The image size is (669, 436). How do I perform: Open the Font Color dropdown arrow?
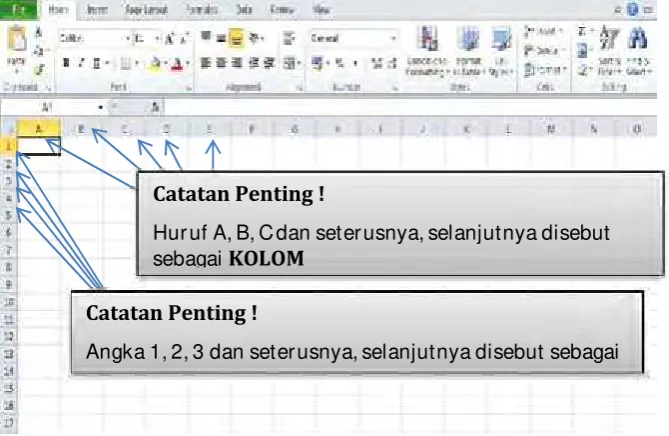[x=187, y=64]
